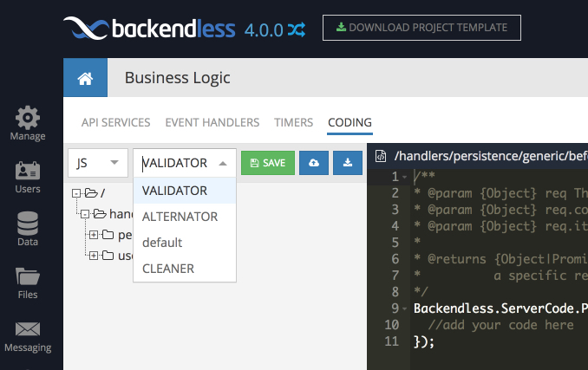Click Download Project Template button
Image resolution: width=588 pixels, height=370 pixels.
421,28
